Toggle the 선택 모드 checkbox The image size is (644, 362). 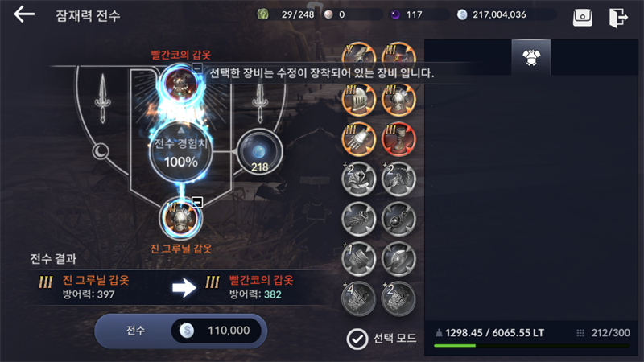(357, 339)
